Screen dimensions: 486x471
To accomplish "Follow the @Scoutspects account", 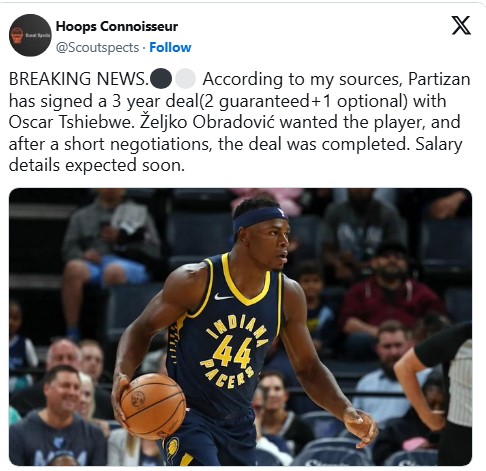I will coord(170,47).
